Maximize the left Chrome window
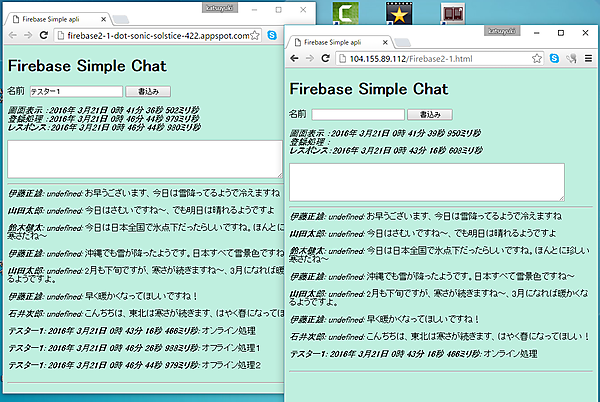This screenshot has width=600, height=402. point(279,10)
